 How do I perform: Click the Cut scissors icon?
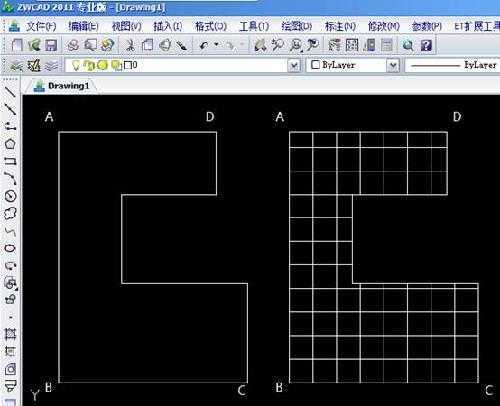tap(130, 45)
